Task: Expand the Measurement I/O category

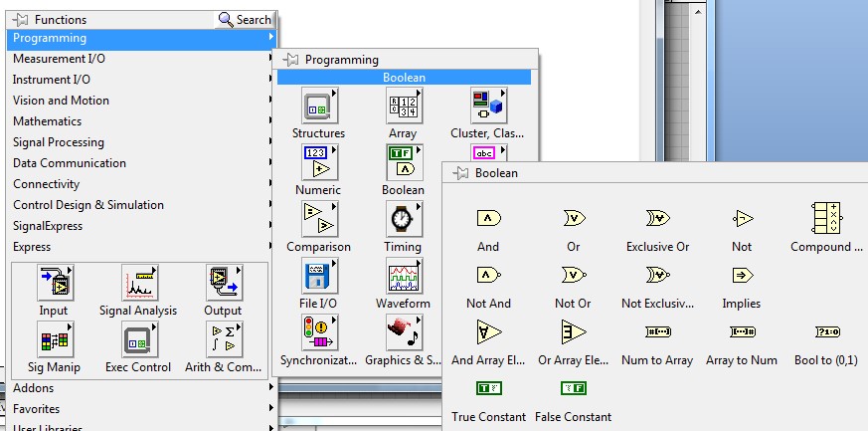Action: click(x=142, y=59)
